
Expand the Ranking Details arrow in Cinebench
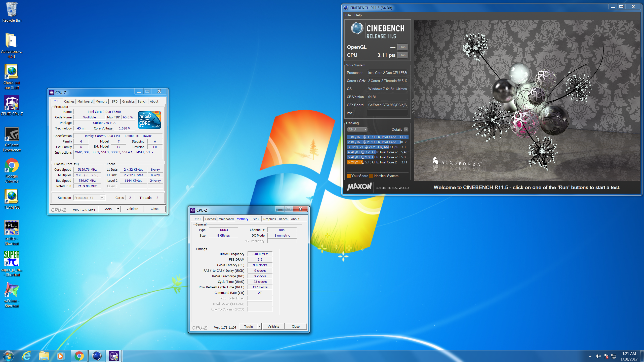tap(406, 129)
